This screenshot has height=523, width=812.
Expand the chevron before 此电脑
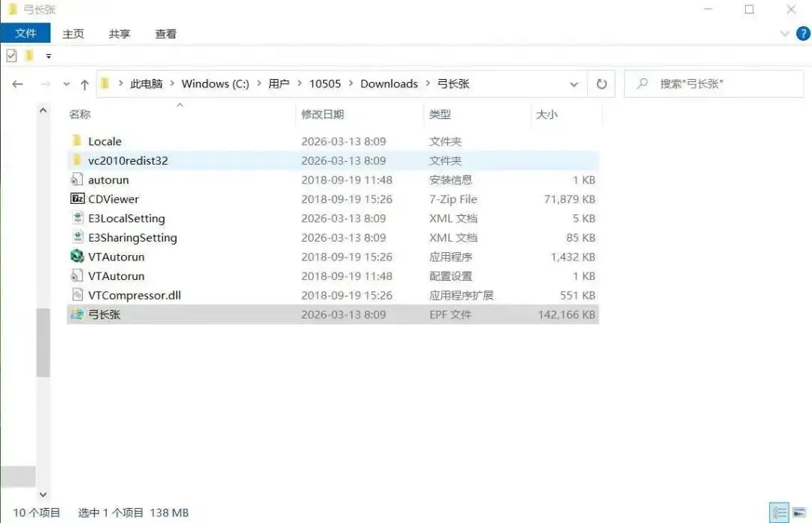point(120,84)
